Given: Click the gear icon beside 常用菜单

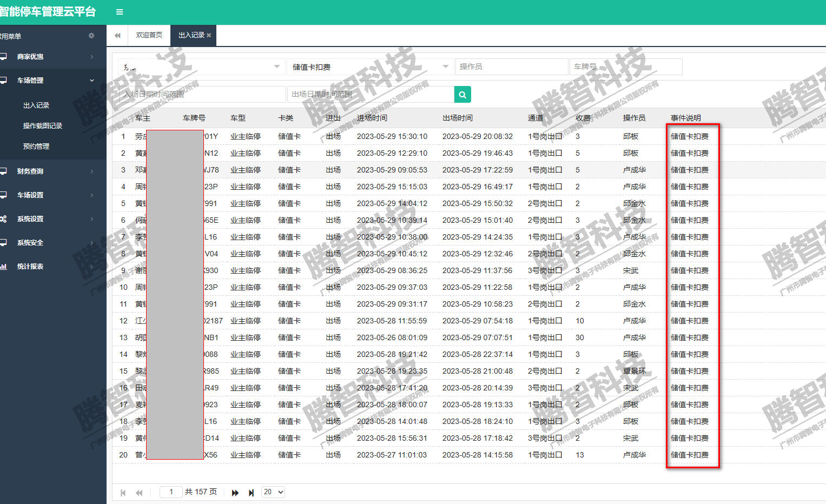Looking at the screenshot, I should click(91, 36).
